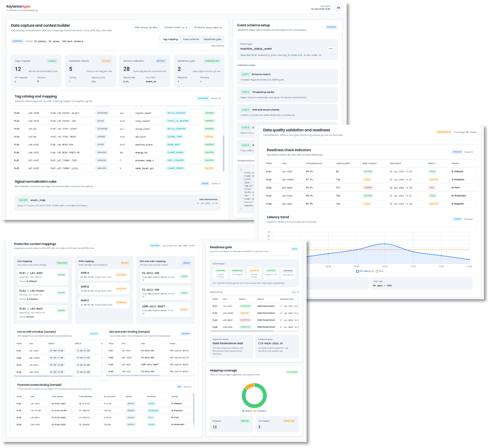Click the CHECKS badge above readiness indicators
Screen dimensions: 490x448
pos(457,152)
